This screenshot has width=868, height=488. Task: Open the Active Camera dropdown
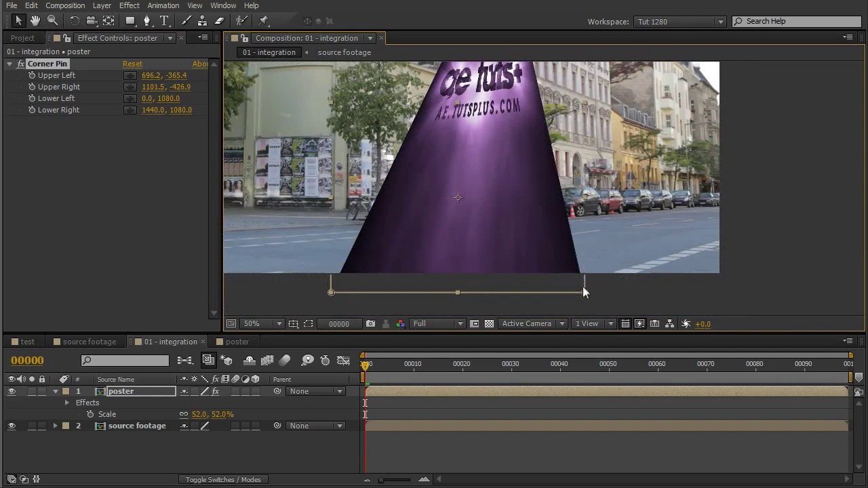coord(533,324)
